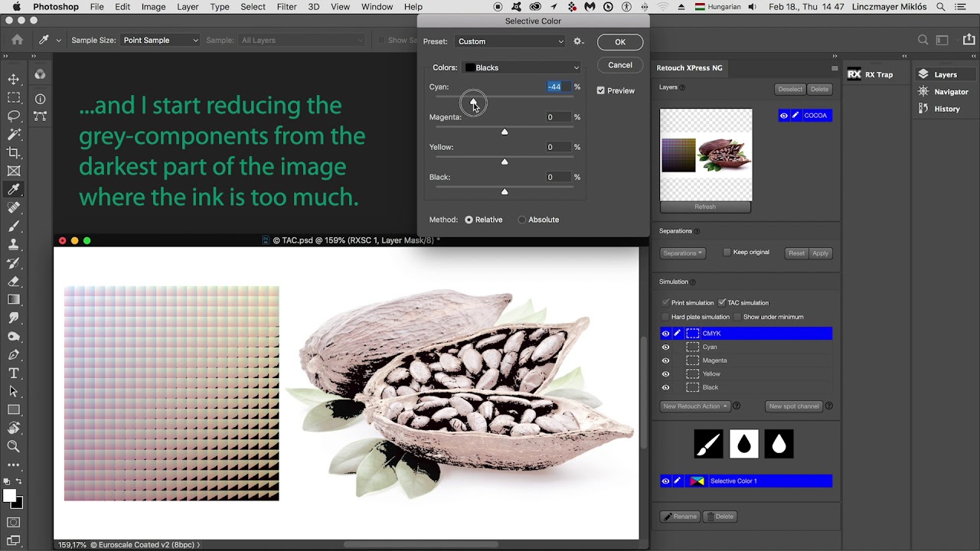Enable Show under minimum checkbox
Image resolution: width=980 pixels, height=551 pixels.
click(x=737, y=317)
